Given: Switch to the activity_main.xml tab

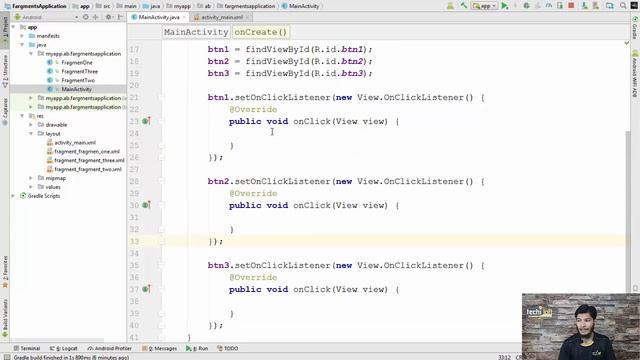Looking at the screenshot, I should 222,17.
